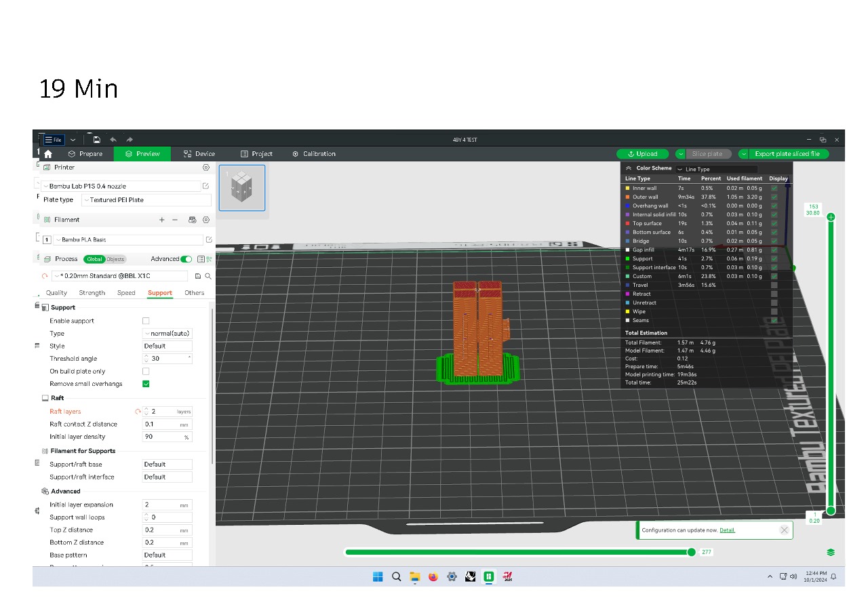Click the Redo arrow icon
Screen dimensions: 868x613
click(130, 140)
